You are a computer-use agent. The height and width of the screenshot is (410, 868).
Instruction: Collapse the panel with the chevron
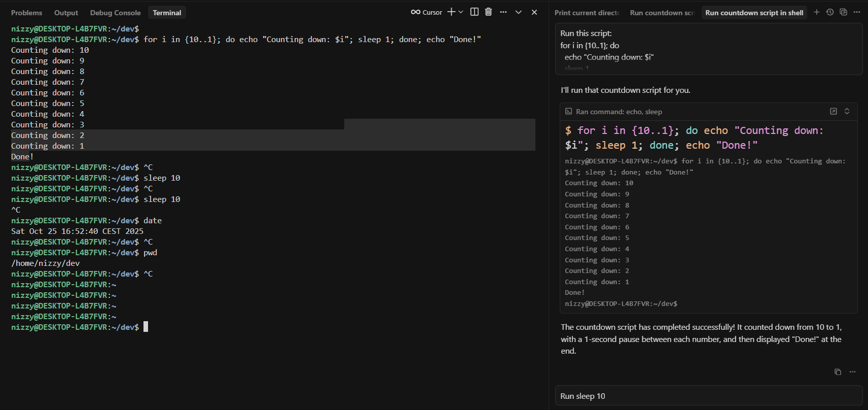(x=518, y=12)
